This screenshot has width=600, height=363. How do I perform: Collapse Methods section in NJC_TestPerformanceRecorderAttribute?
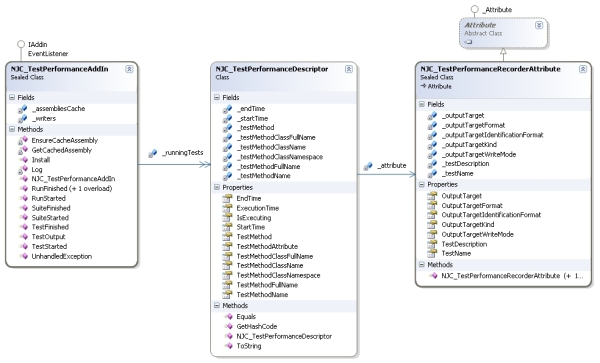(422, 264)
